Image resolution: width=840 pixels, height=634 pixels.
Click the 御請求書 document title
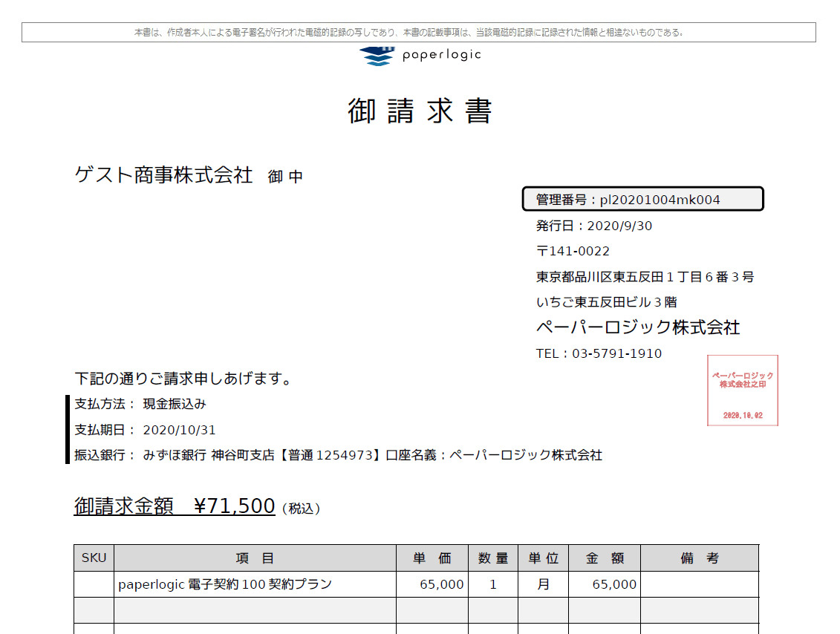(420, 111)
